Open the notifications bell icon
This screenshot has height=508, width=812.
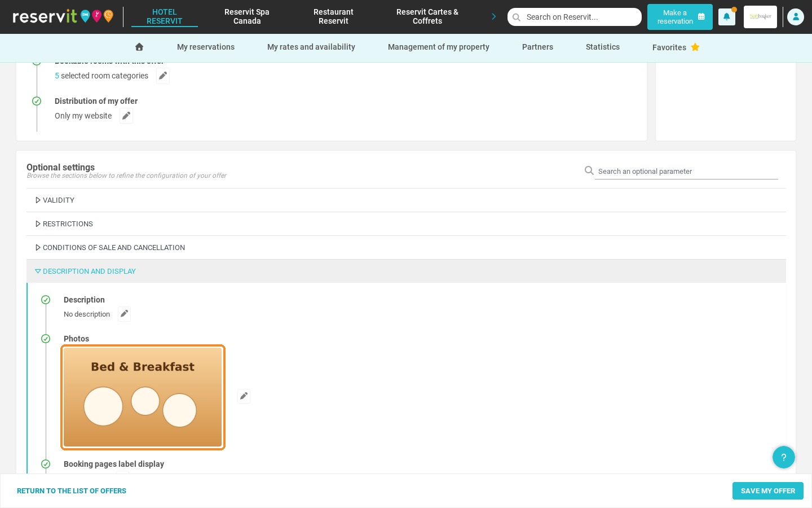pyautogui.click(x=726, y=17)
